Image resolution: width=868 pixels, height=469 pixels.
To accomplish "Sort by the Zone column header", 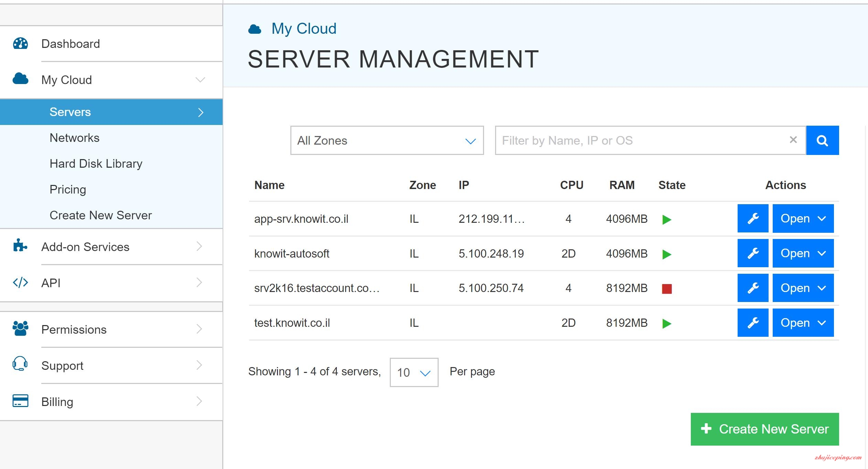I will [x=422, y=185].
